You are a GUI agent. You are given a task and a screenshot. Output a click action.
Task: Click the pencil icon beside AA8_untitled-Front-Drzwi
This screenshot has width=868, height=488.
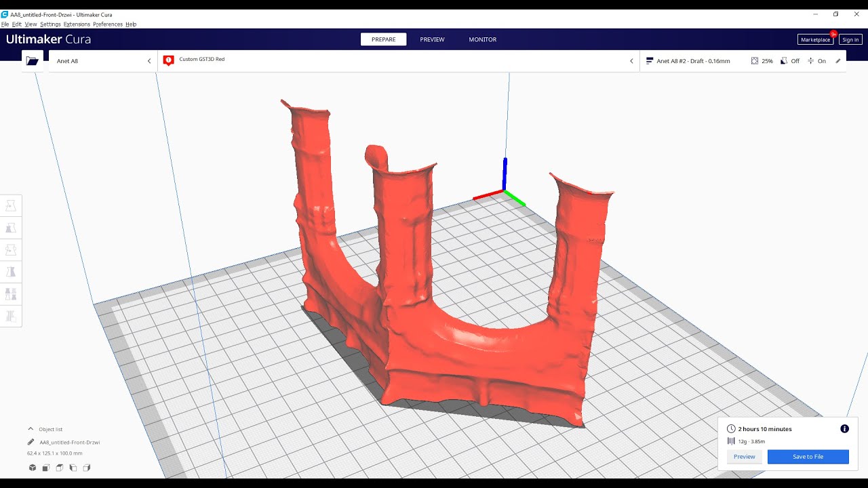[31, 442]
